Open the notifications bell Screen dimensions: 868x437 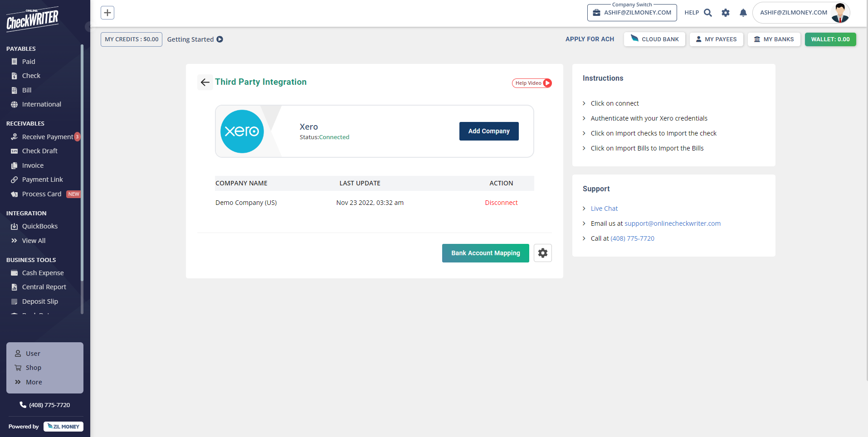point(743,13)
